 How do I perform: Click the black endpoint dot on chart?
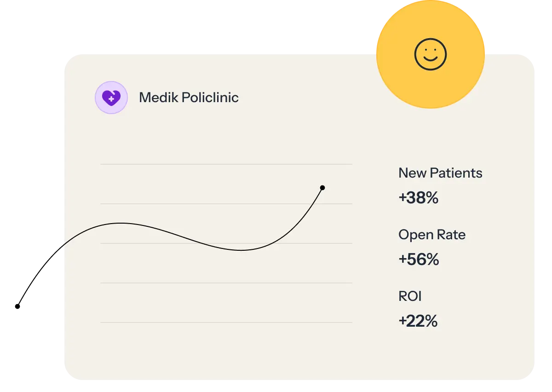click(x=322, y=188)
